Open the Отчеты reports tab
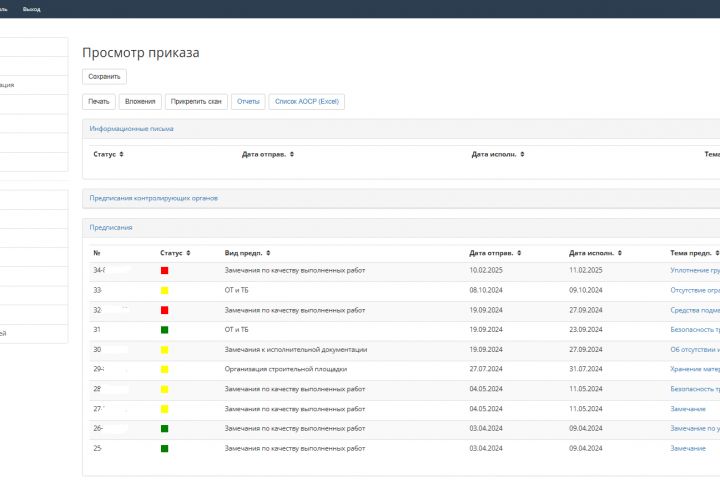720x480 pixels. click(x=248, y=101)
